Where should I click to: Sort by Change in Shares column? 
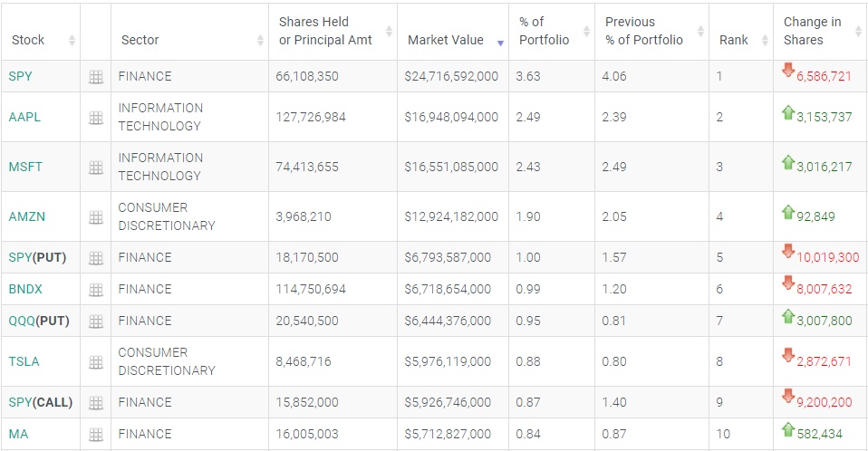(x=812, y=31)
